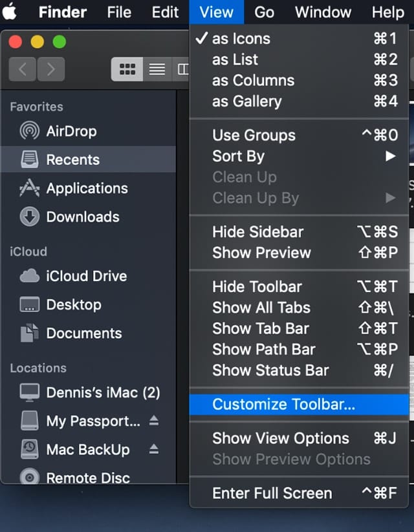Click the Downloads arrow icon
This screenshot has width=414, height=532.
(29, 217)
